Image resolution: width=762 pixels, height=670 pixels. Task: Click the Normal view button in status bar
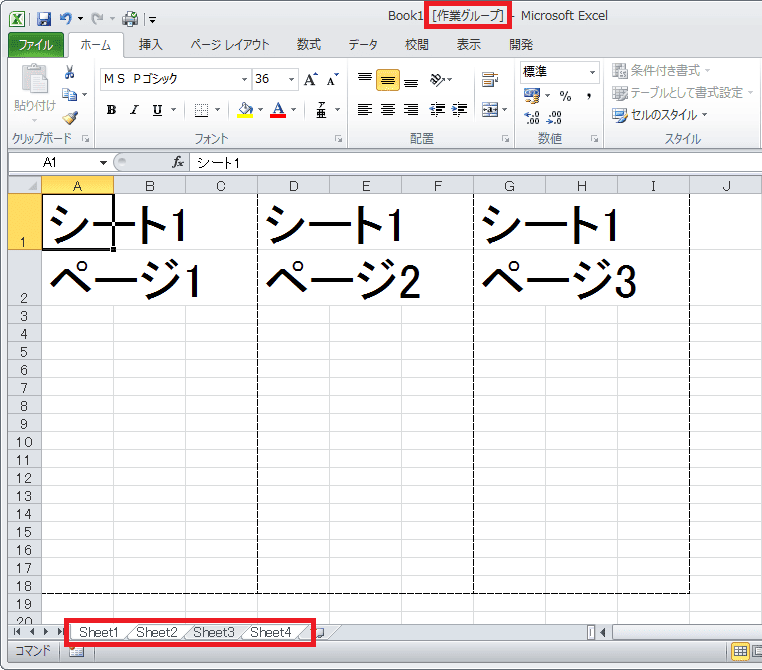coord(740,652)
